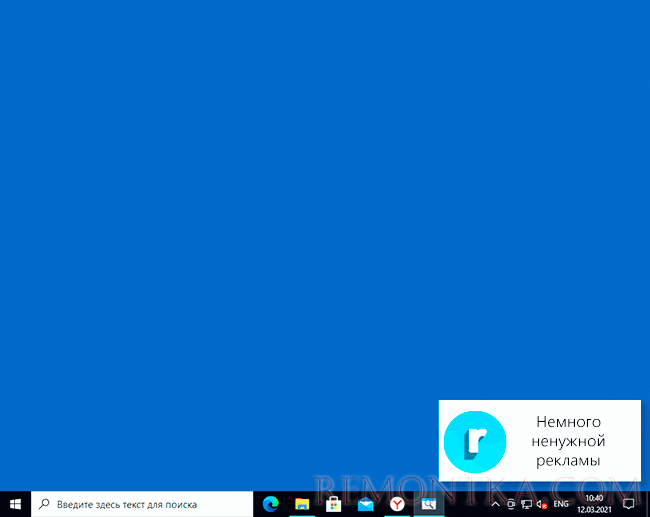Expand hidden system tray icons

click(x=495, y=504)
